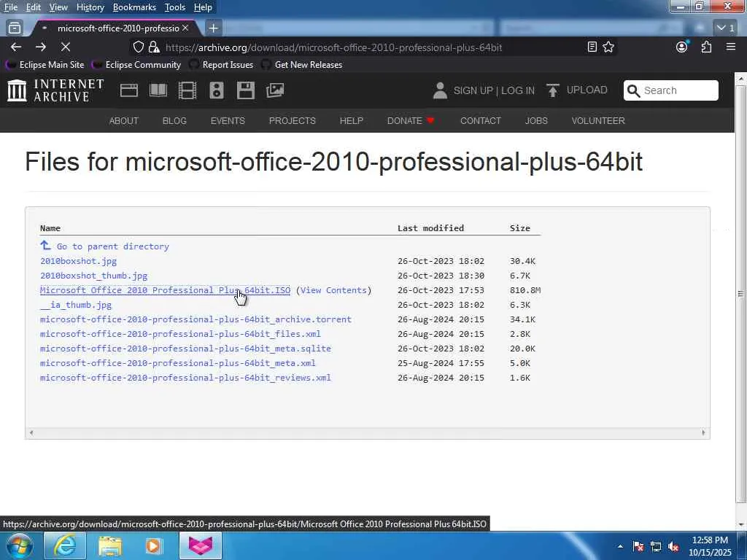Open the Video film icon
The width and height of the screenshot is (747, 560).
(187, 90)
